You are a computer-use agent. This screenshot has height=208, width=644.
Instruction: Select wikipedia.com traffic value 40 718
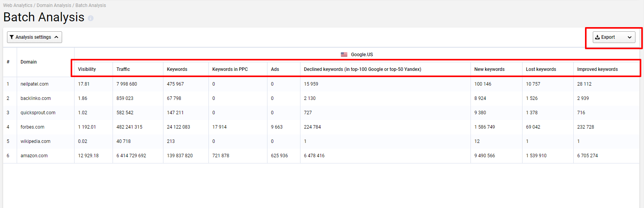(x=123, y=141)
